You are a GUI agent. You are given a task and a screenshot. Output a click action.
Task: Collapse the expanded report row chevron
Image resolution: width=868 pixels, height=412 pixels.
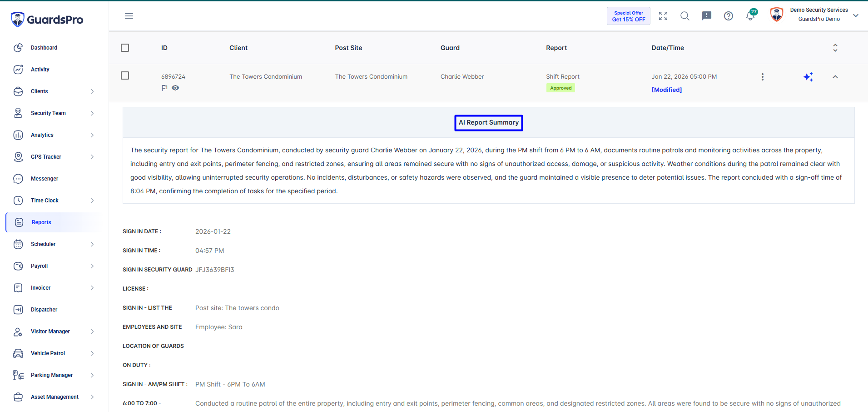click(835, 77)
